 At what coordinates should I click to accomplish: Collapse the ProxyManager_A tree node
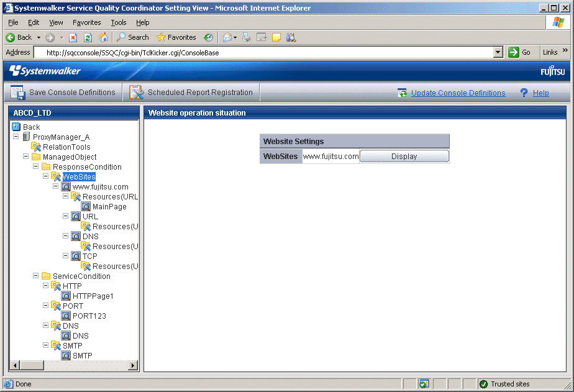(x=16, y=137)
